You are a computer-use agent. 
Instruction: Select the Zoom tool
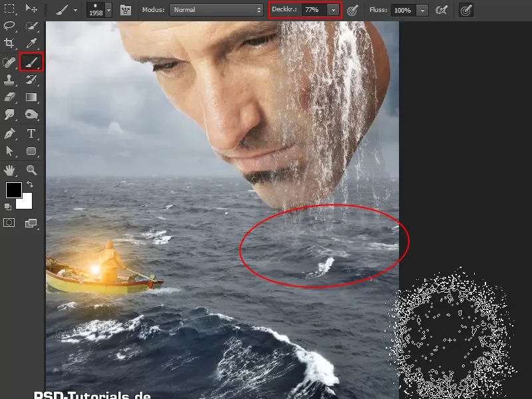(31, 170)
